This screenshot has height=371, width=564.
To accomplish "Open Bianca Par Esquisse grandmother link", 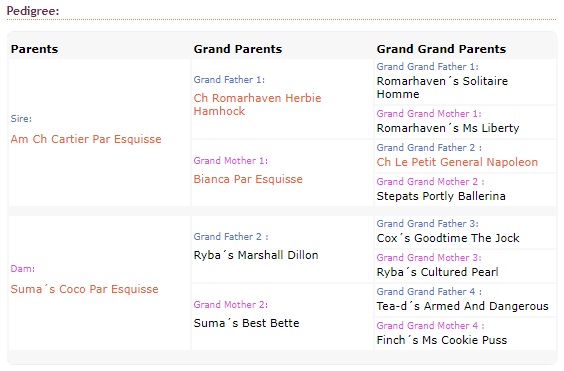I will 248,179.
